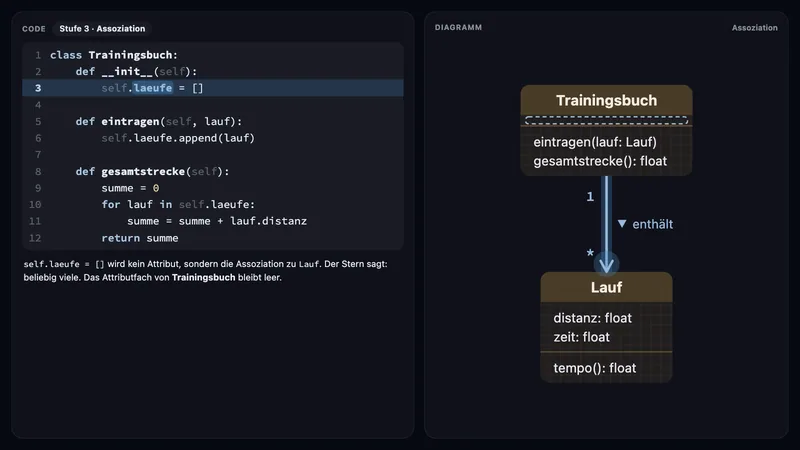Select code line 'self.laeufe.append(lauf)'

pos(178,138)
